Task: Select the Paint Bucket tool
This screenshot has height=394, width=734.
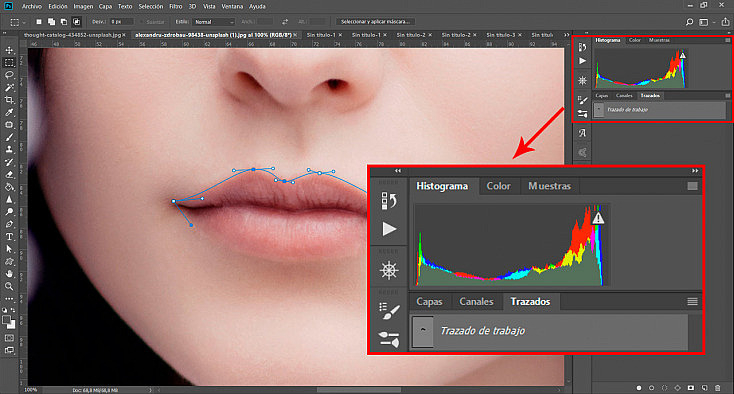Action: 9,187
